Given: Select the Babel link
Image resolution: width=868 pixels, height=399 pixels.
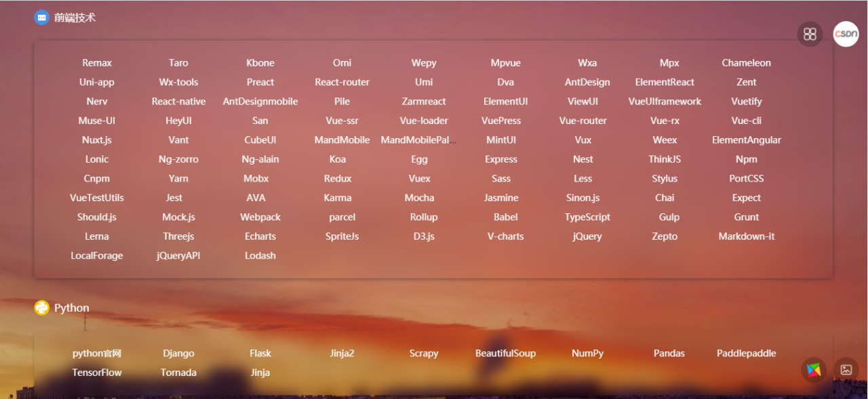Looking at the screenshot, I should coord(506,217).
